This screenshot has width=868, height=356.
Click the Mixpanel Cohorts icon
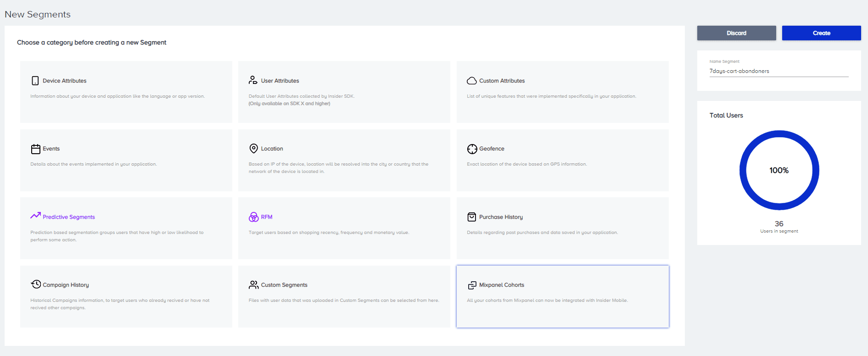pos(472,285)
